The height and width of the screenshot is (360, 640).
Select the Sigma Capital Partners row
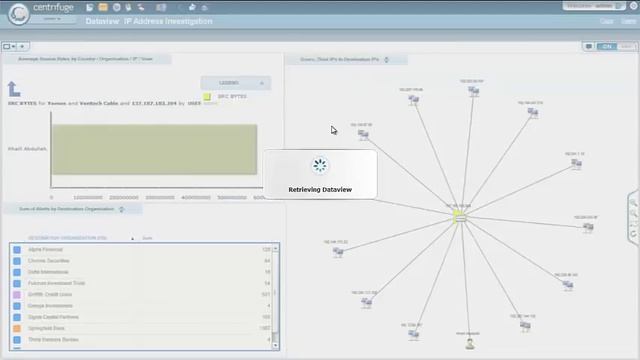[142, 317]
